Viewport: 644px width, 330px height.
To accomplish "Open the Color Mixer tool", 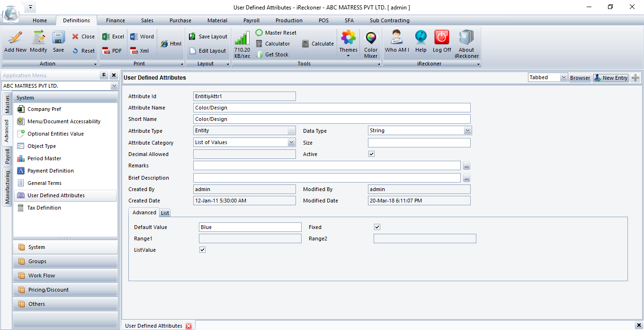I will (x=371, y=44).
